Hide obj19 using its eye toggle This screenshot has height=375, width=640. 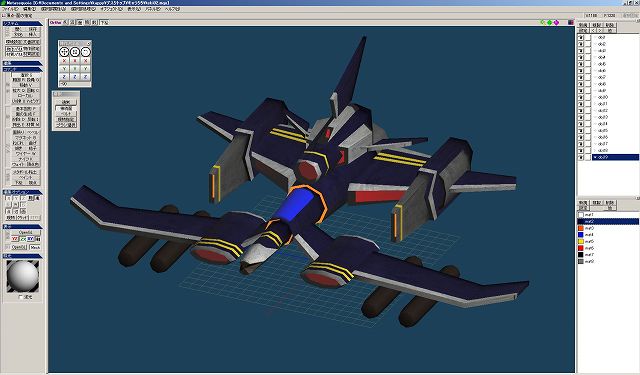[x=581, y=157]
